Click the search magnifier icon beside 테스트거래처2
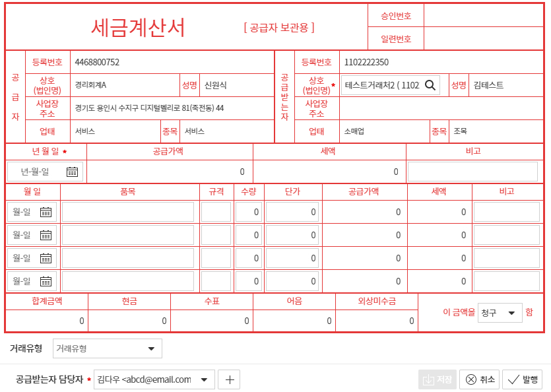Viewport: 551px width, 392px height. coord(430,85)
